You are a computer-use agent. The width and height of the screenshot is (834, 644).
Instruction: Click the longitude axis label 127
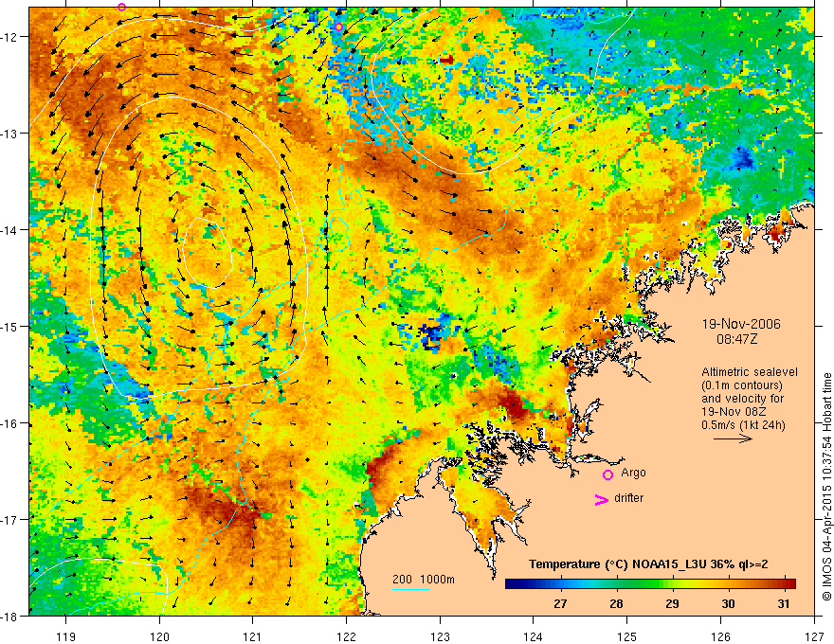(x=814, y=636)
